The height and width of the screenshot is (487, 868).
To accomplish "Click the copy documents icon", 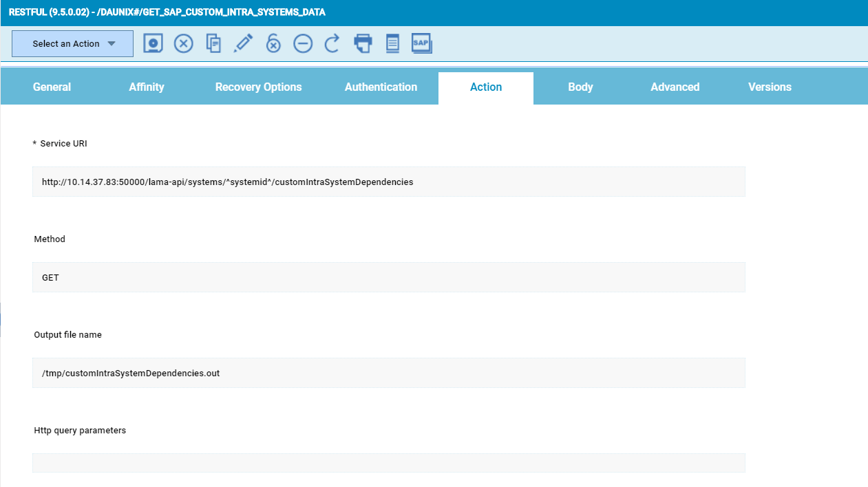I will coord(214,43).
